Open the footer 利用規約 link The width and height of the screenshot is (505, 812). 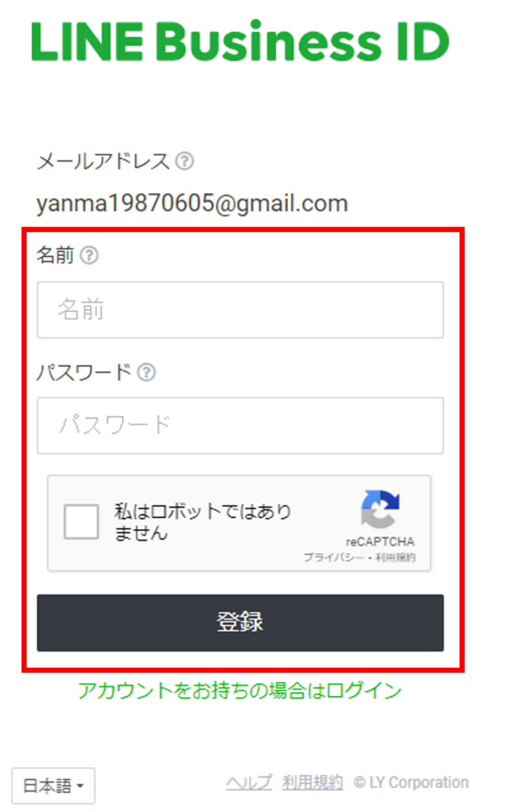[313, 783]
